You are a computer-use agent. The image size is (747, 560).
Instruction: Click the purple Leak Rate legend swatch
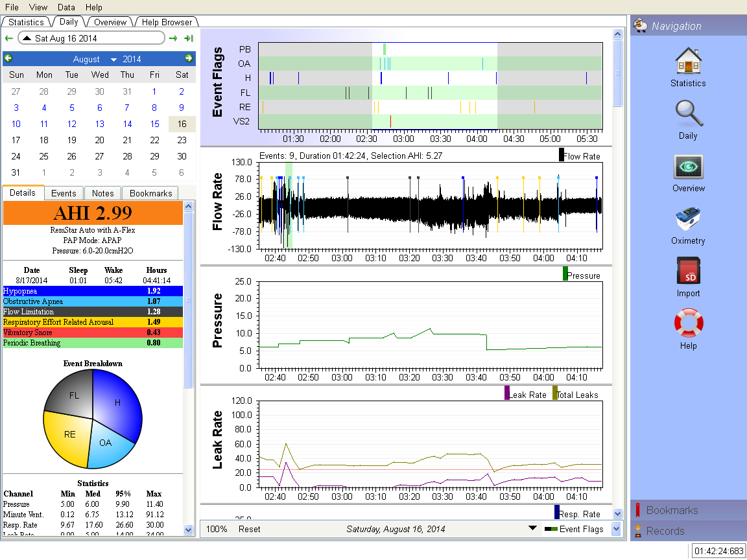[x=507, y=393]
